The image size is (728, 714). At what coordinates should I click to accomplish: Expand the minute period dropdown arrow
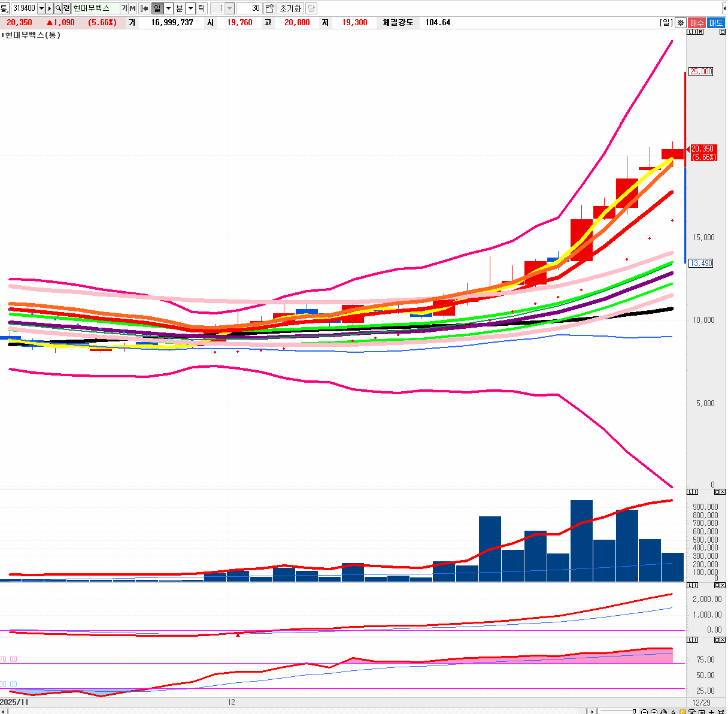(190, 8)
